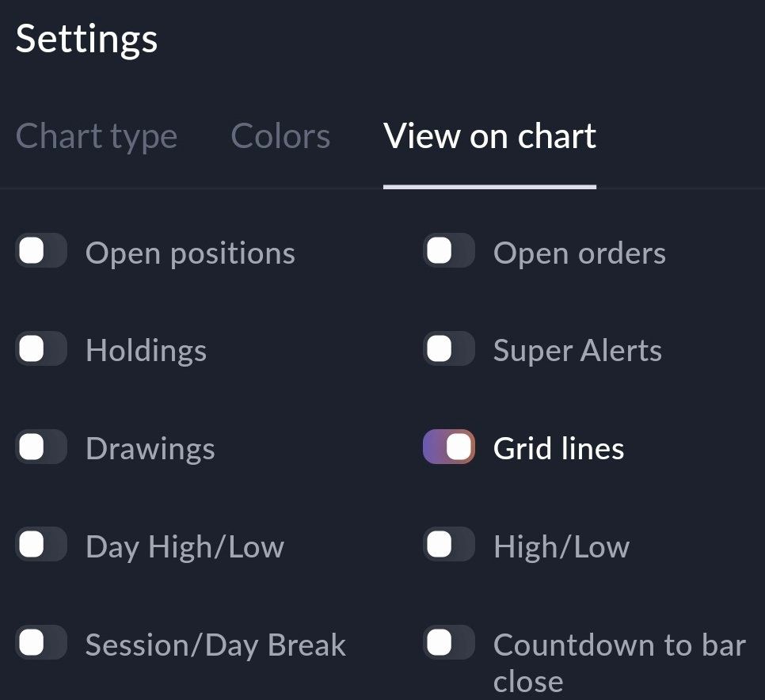Enable the Open positions toggle switch
This screenshot has width=765, height=700.
point(41,252)
